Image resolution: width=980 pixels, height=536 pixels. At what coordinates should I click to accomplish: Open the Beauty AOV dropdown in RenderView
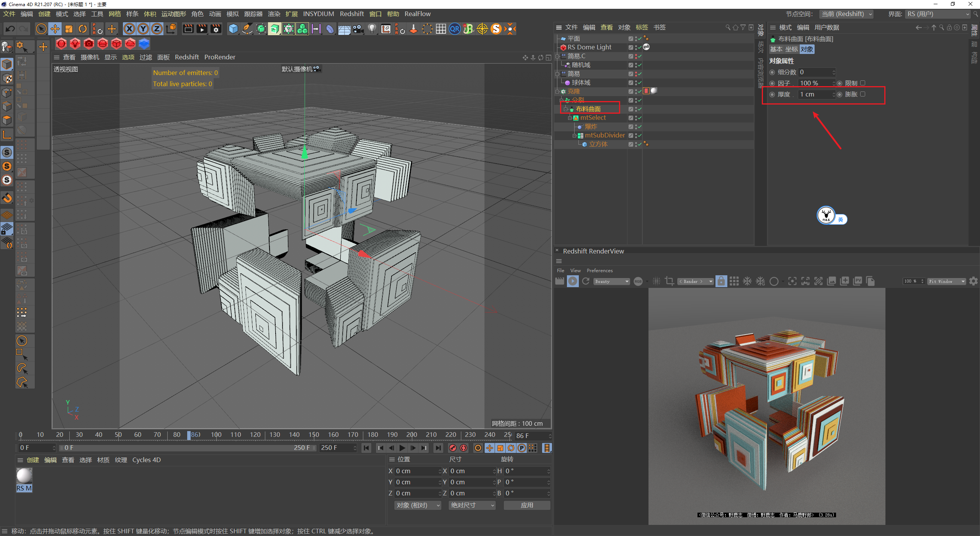point(611,281)
